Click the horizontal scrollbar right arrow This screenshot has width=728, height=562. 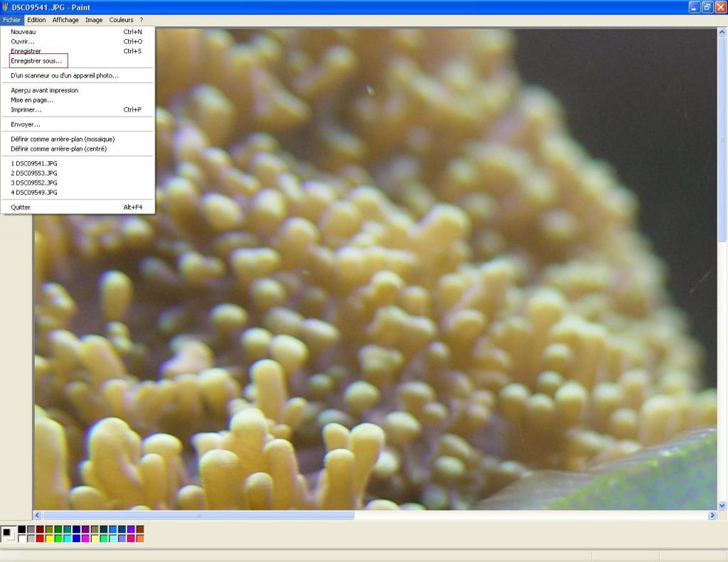[x=712, y=515]
